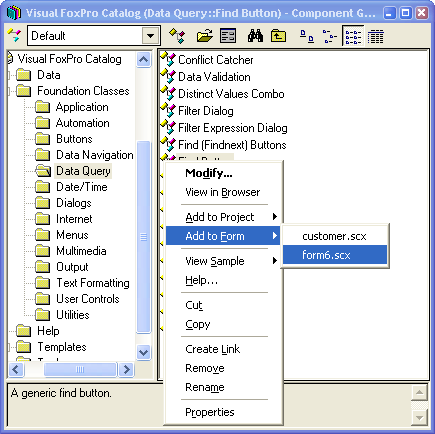Click the Open folder toolbar icon
The width and height of the screenshot is (435, 434).
point(205,36)
